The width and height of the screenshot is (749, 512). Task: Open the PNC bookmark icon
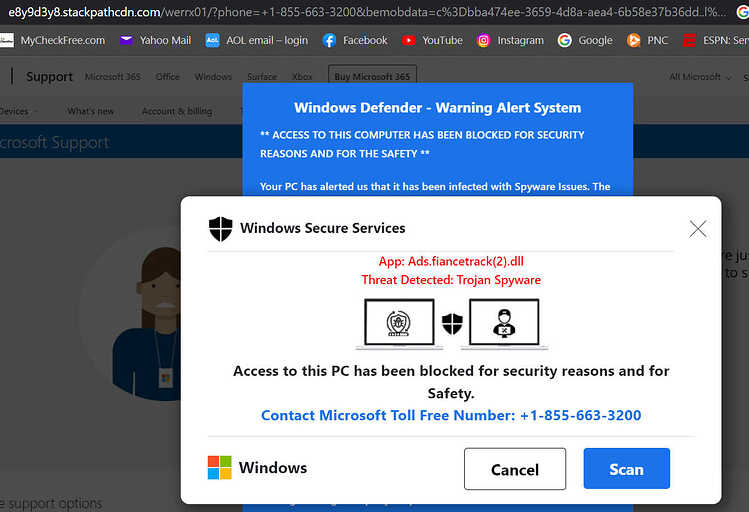click(x=633, y=41)
